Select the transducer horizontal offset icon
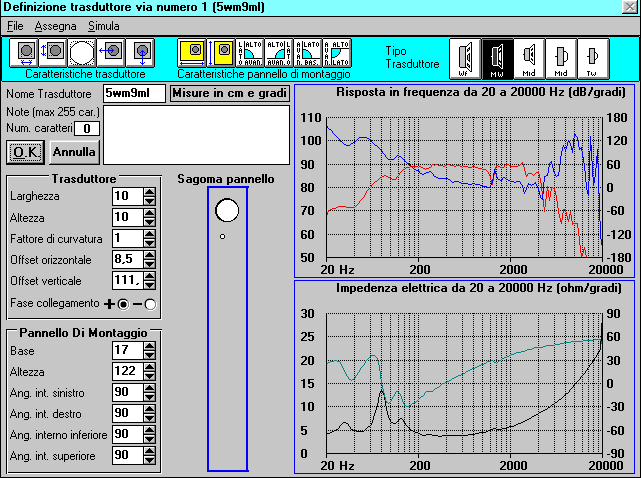 [x=111, y=53]
